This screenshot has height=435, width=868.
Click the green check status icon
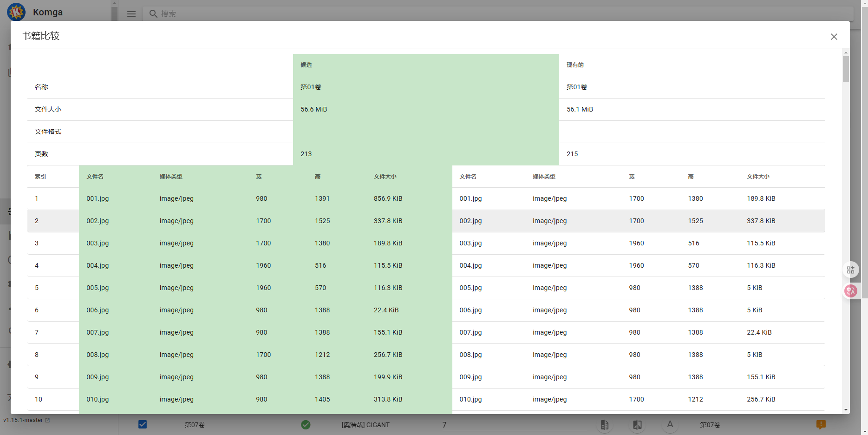click(x=306, y=424)
